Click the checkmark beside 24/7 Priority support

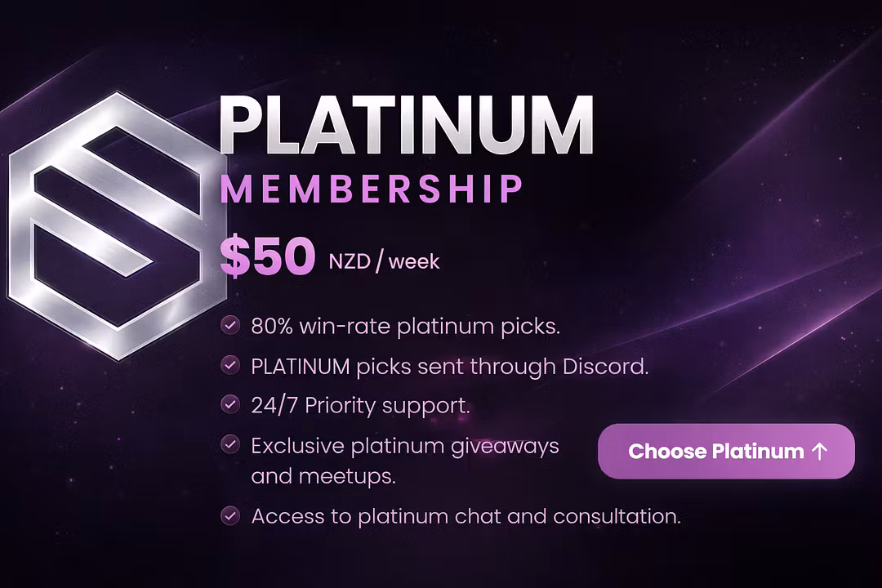tap(230, 405)
